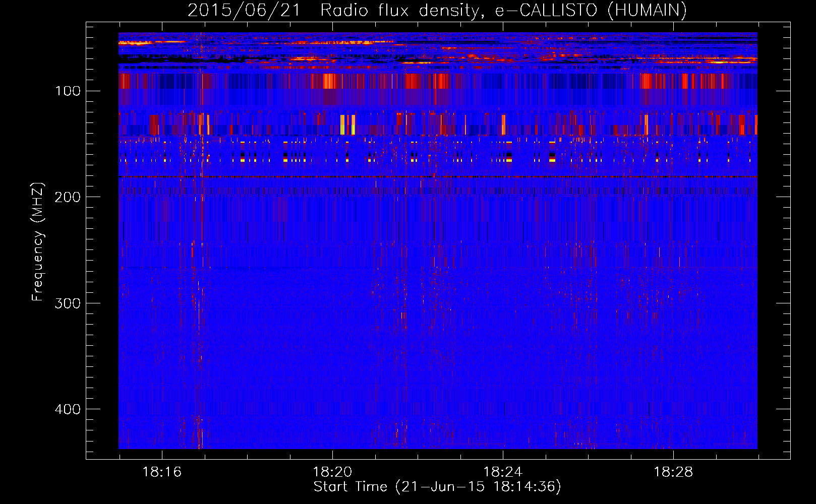Click the plot title "Radio flux density, e-CALLISTO (HUMAIN)"
The height and width of the screenshot is (504, 816).
click(503, 10)
